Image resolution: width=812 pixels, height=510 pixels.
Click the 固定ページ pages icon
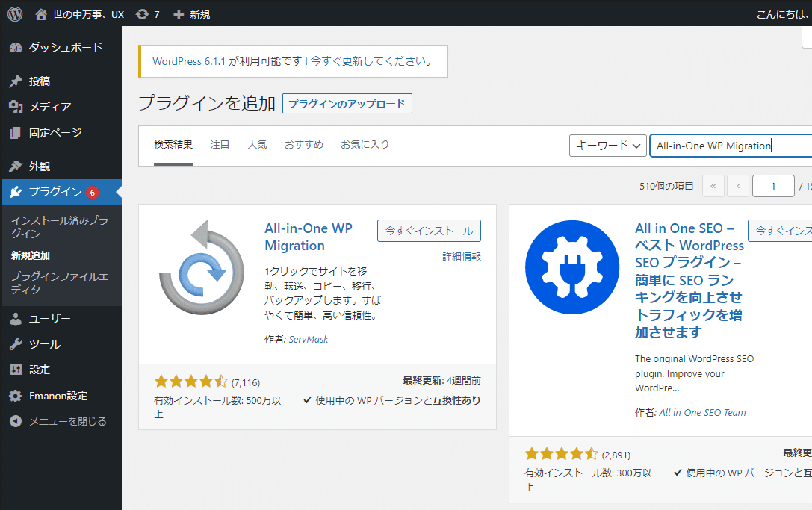coord(16,133)
